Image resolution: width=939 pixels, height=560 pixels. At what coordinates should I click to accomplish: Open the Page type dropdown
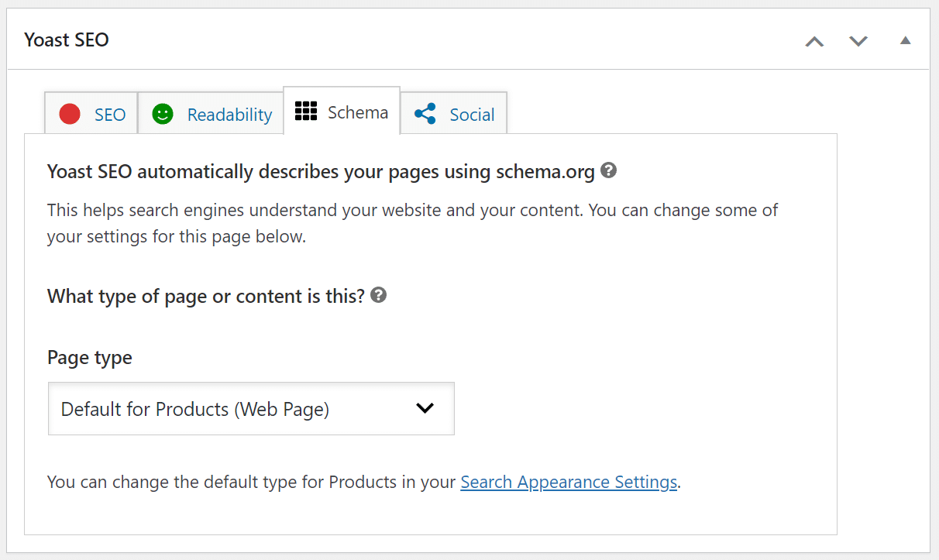pos(251,408)
